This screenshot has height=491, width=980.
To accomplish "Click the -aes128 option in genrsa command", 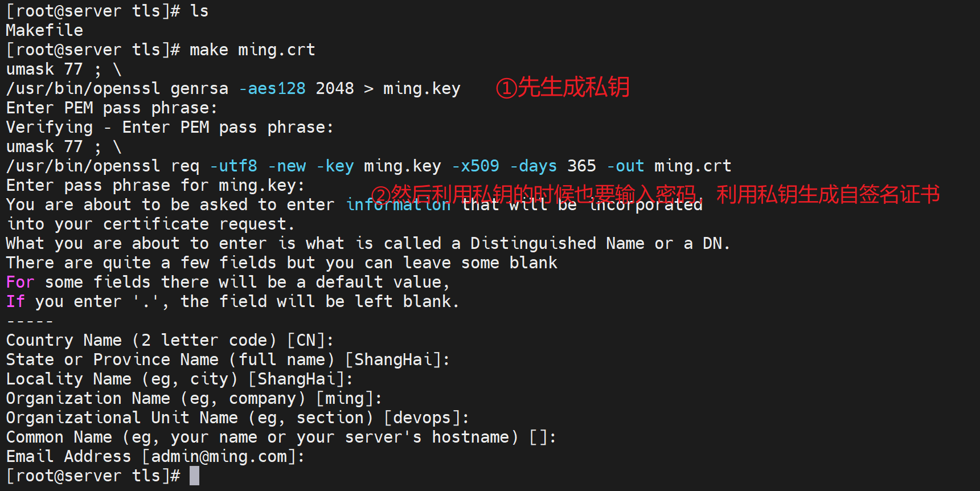I will [x=272, y=88].
